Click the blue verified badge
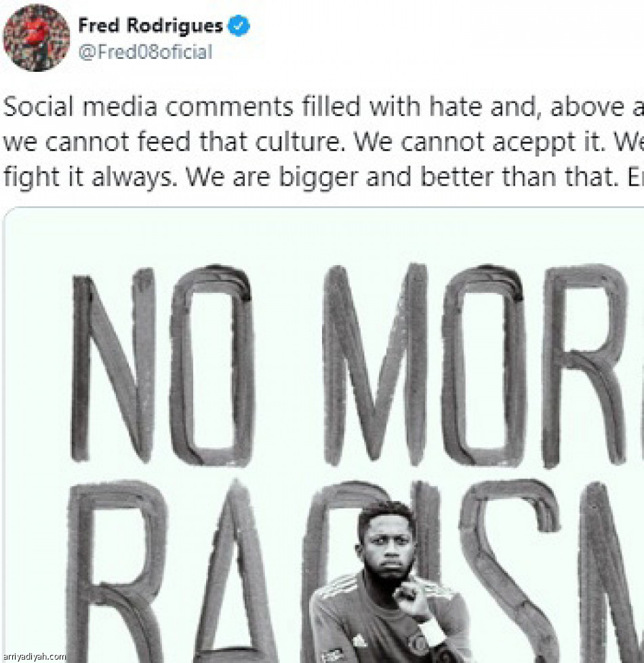644x663 pixels. (239, 25)
